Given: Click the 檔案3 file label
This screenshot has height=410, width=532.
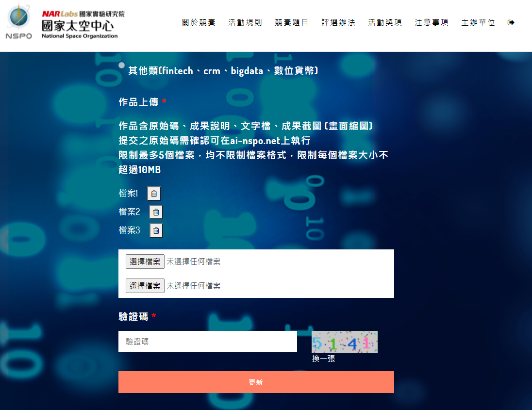Looking at the screenshot, I should (x=129, y=230).
